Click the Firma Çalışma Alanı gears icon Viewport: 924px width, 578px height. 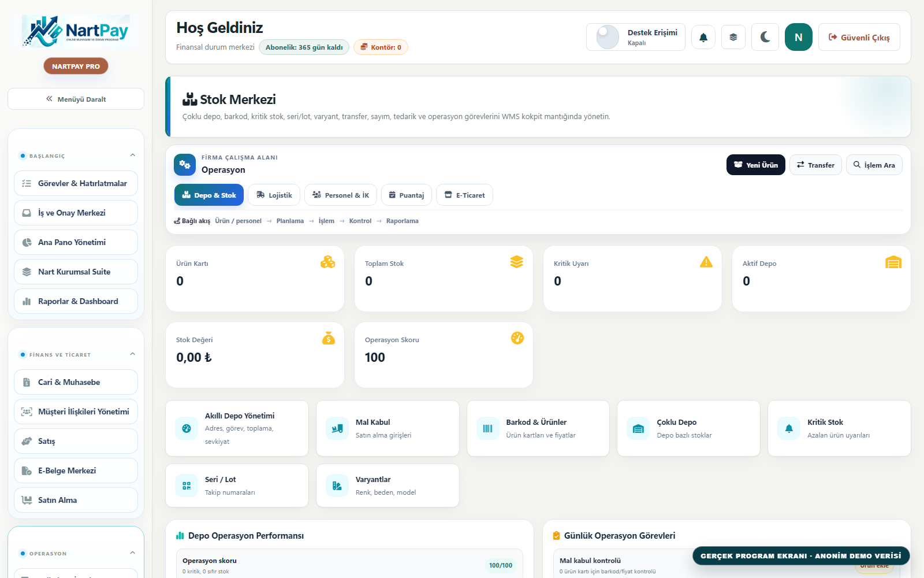[185, 165]
